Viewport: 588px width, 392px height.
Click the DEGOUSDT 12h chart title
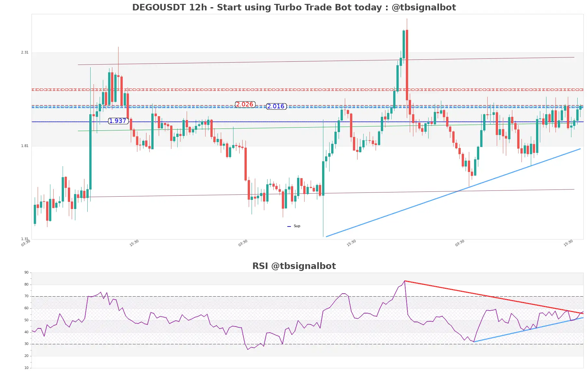click(x=294, y=7)
